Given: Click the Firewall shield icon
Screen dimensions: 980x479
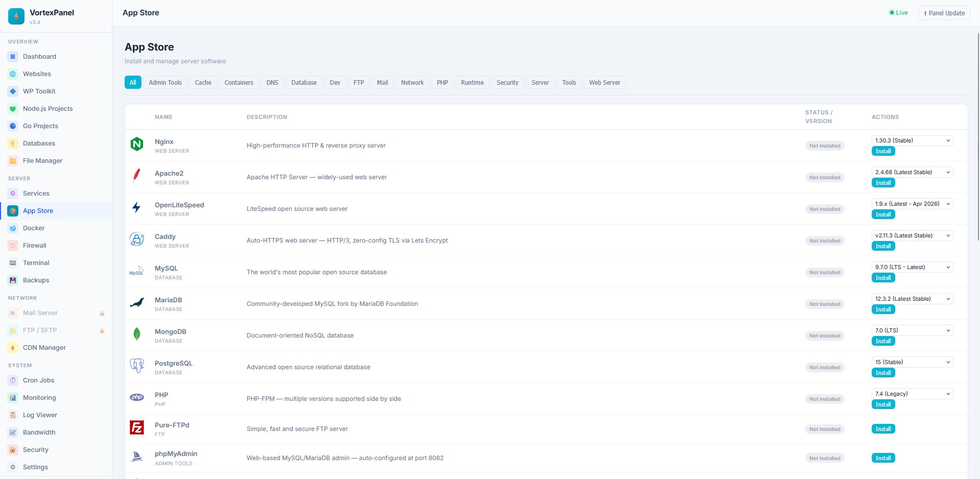Looking at the screenshot, I should pyautogui.click(x=13, y=246).
